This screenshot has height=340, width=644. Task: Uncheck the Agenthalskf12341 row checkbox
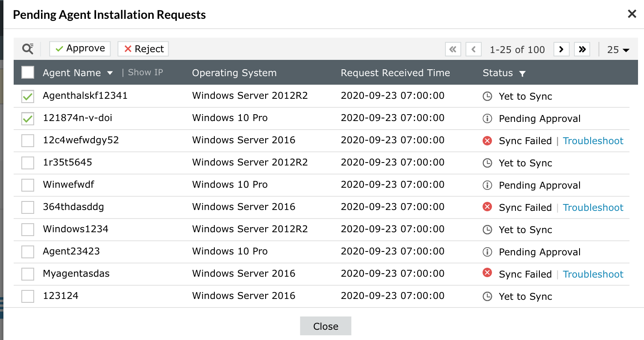[28, 96]
